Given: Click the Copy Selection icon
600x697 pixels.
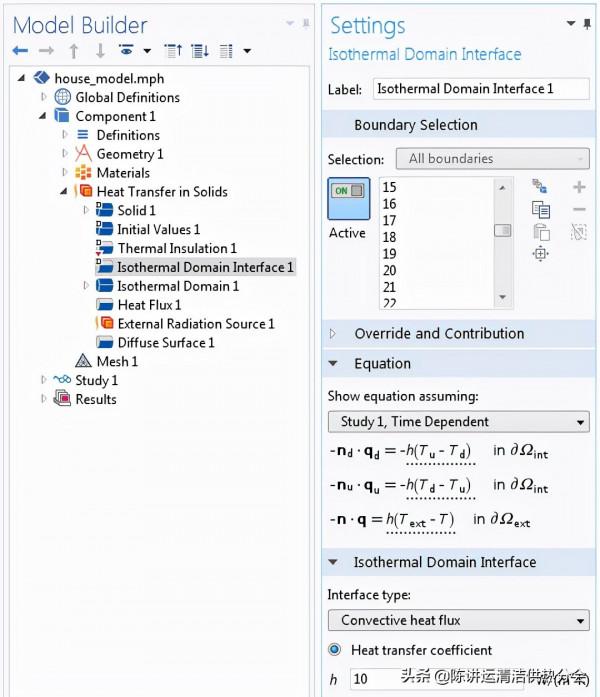Looking at the screenshot, I should click(541, 209).
